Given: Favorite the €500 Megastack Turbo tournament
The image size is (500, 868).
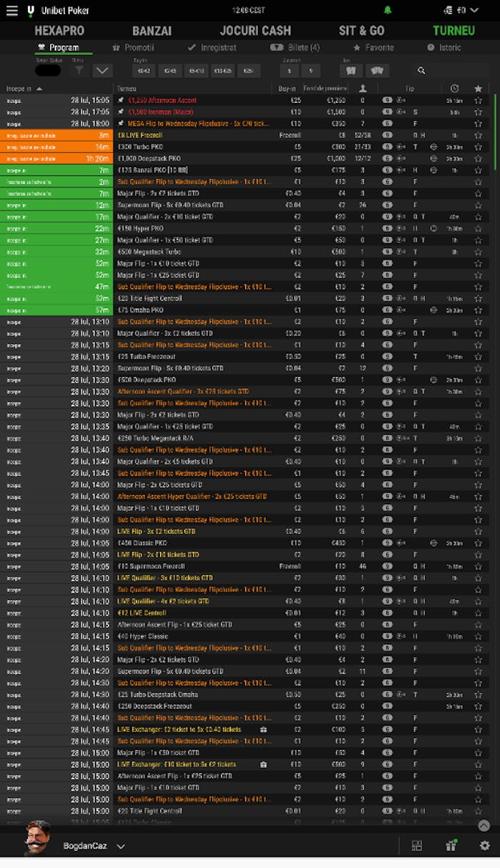Looking at the screenshot, I should pos(478,252).
